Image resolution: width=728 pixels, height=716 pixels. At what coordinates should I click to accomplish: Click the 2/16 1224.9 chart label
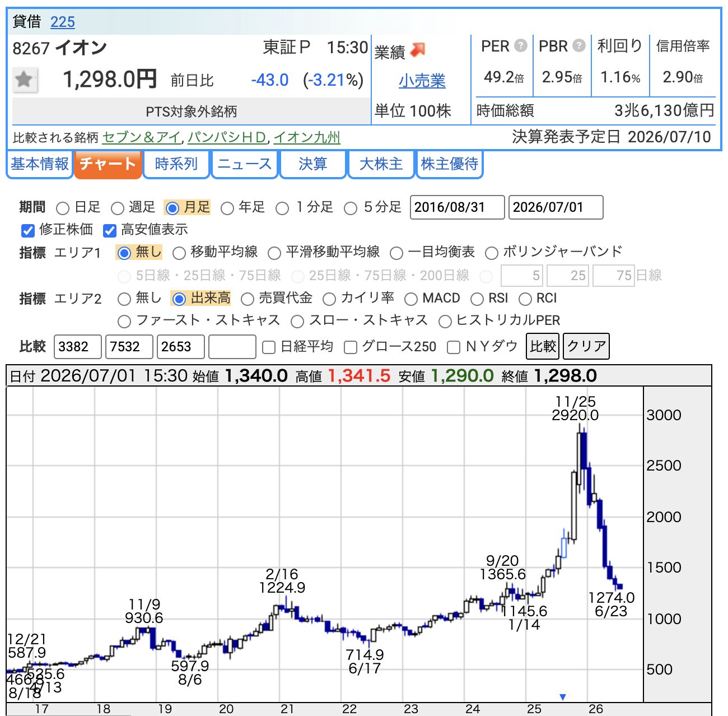click(282, 581)
